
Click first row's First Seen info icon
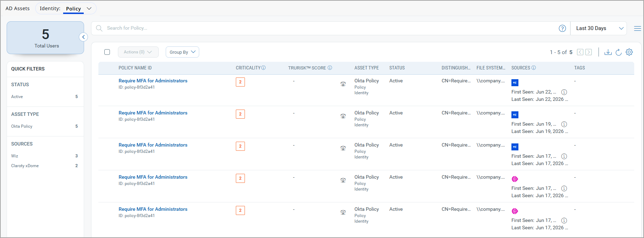[564, 92]
